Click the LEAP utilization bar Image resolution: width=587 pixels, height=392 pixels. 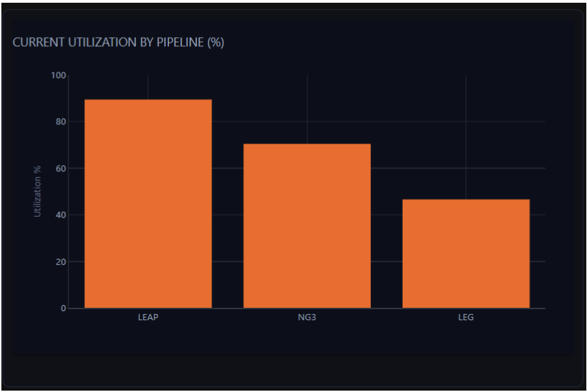(x=148, y=204)
